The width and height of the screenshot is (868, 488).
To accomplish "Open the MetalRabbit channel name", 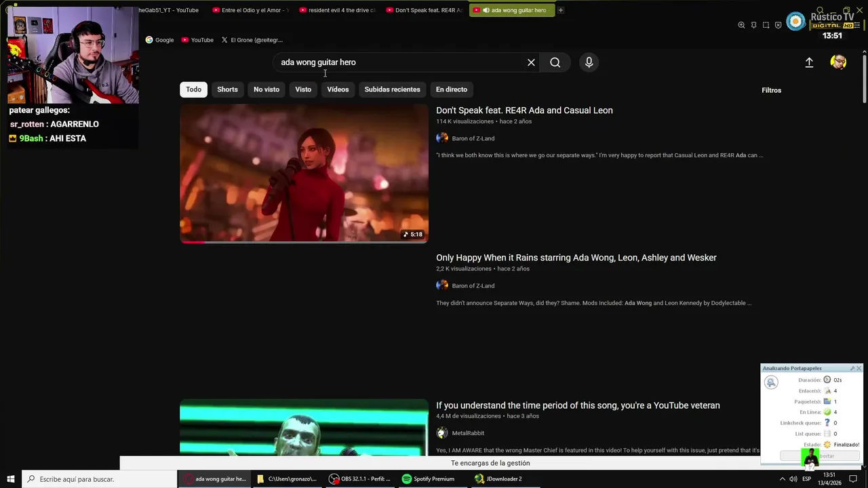I will click(x=468, y=433).
